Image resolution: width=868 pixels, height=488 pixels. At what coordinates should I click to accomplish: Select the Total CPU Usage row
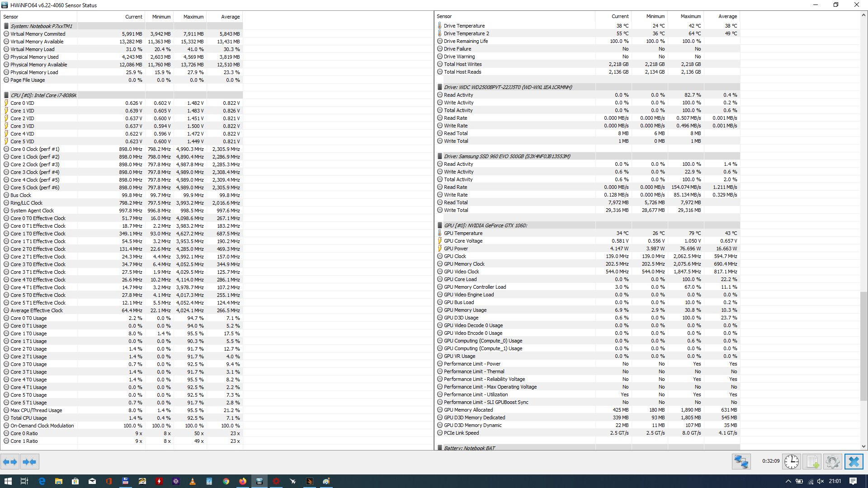[28, 418]
